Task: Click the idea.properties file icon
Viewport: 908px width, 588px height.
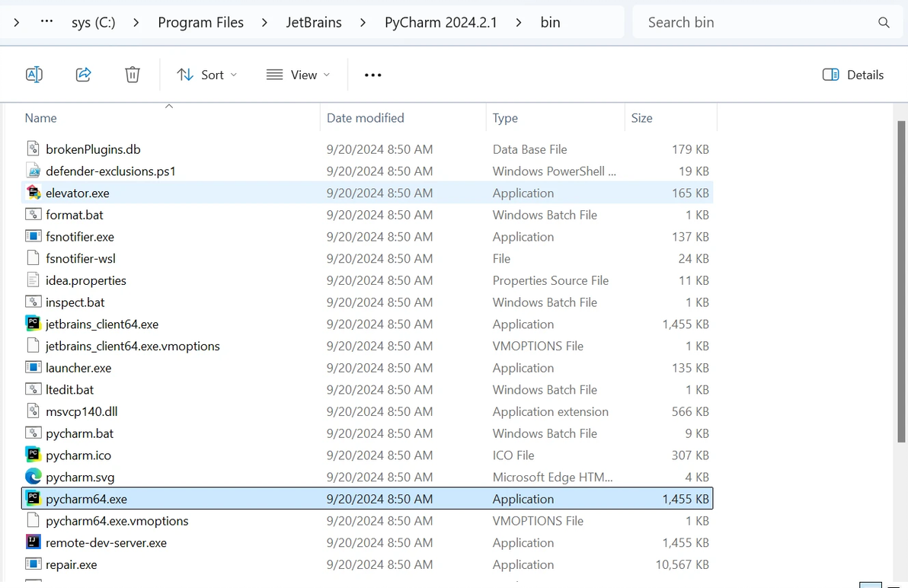Action: (33, 280)
